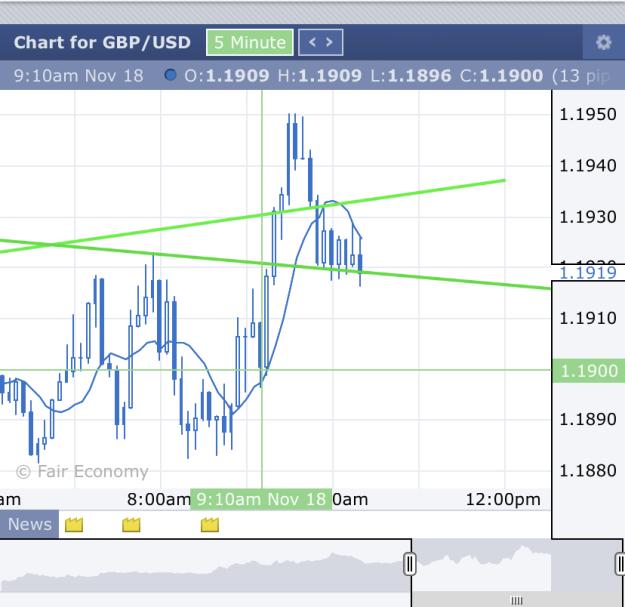Grab the right range handle in overview

(620, 564)
